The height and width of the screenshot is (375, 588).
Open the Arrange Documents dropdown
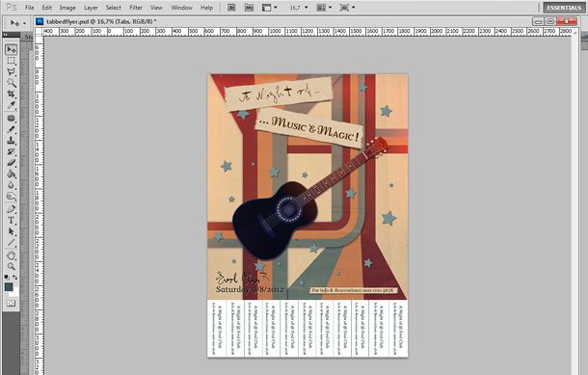click(325, 8)
